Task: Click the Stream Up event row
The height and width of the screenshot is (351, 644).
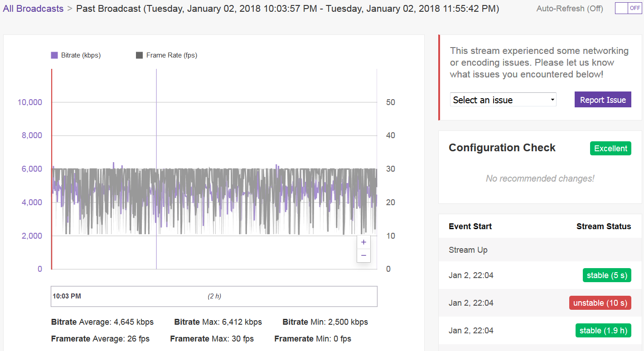Action: (x=540, y=250)
